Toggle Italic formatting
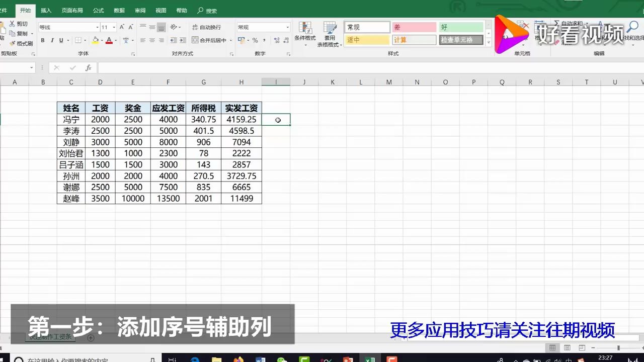The image size is (644, 362). point(52,40)
